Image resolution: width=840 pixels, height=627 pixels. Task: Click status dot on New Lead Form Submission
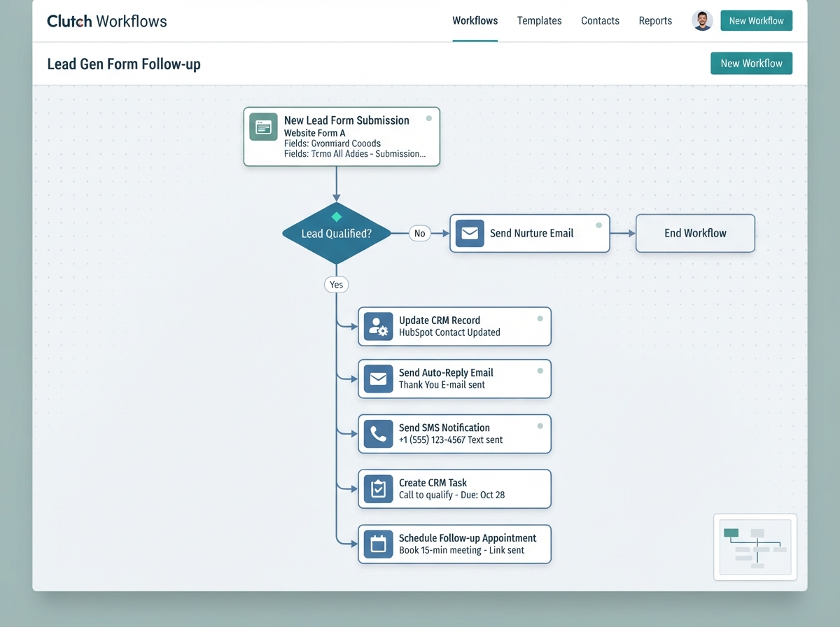(x=428, y=118)
